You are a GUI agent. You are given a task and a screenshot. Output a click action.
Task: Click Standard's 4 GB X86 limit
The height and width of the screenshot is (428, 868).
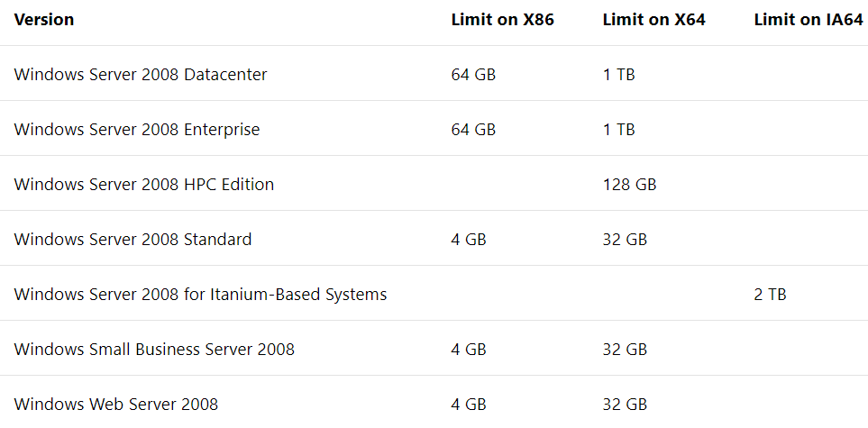tap(469, 239)
